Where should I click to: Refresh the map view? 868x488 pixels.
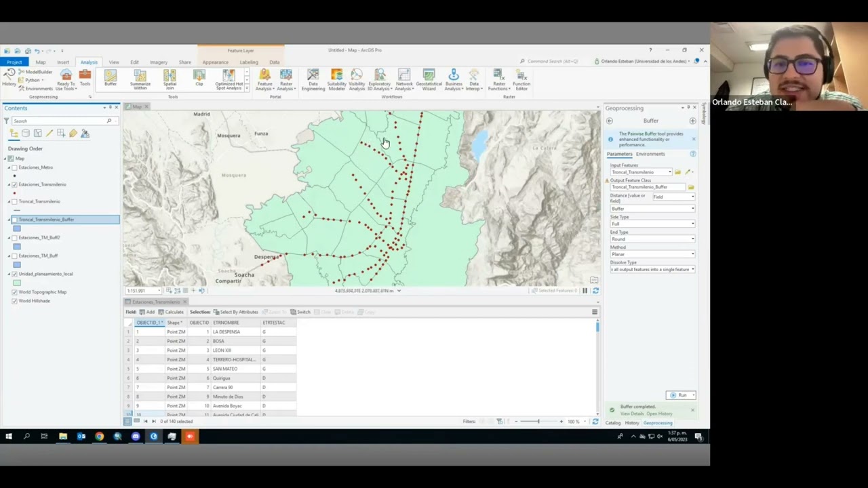[595, 291]
